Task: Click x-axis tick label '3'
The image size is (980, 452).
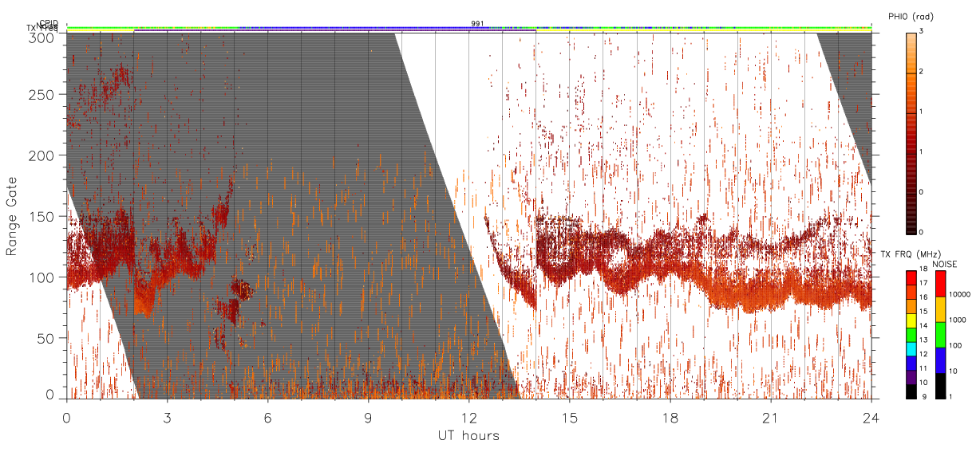Action: 167,418
